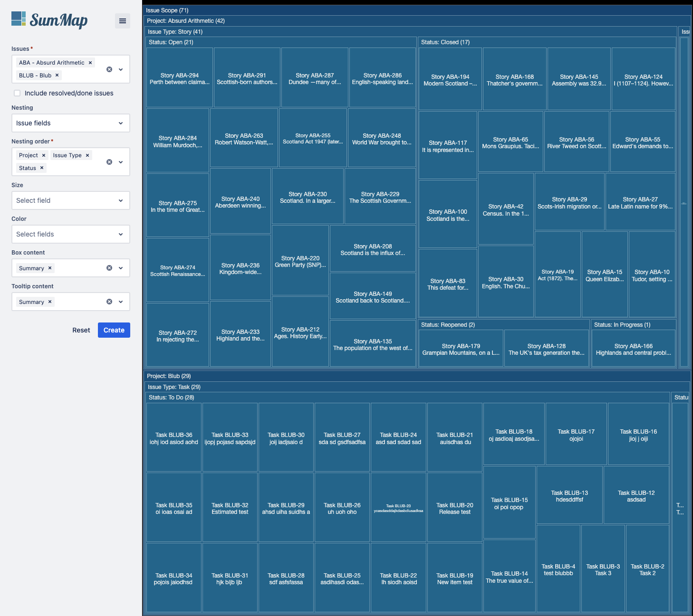Image resolution: width=693 pixels, height=616 pixels.
Task: Click the Create button
Action: [x=114, y=330]
